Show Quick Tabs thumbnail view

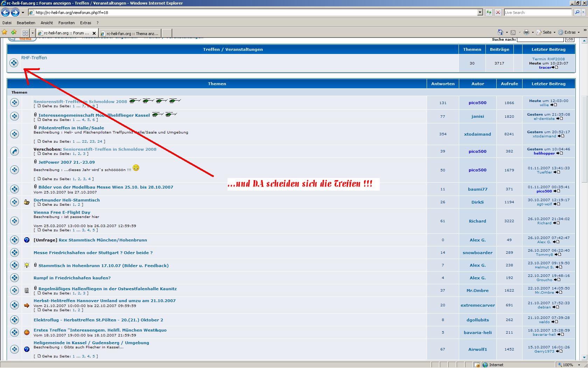(25, 33)
